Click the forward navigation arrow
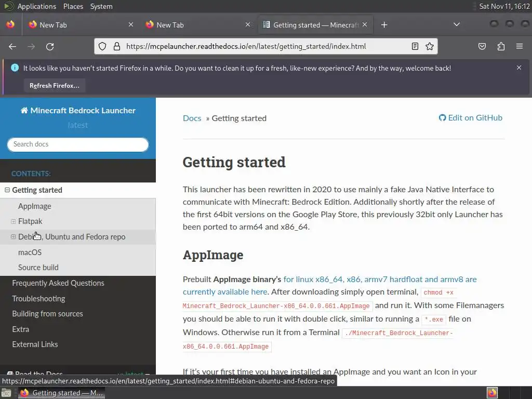 click(31, 46)
